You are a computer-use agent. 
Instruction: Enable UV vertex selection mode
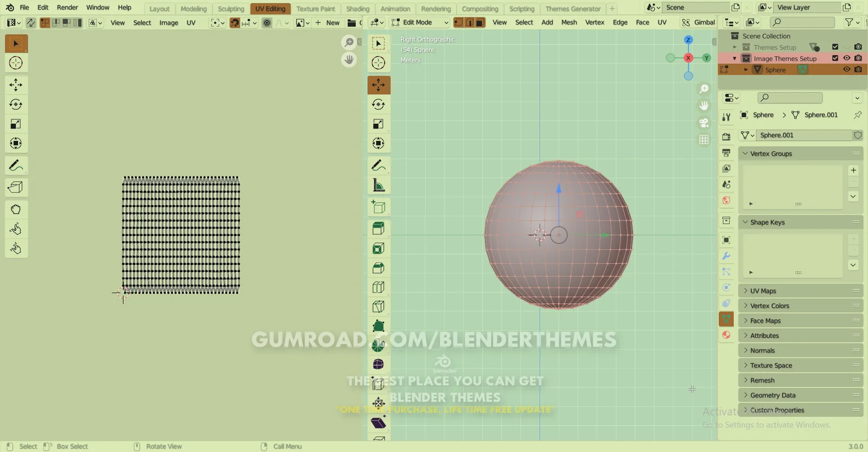45,23
